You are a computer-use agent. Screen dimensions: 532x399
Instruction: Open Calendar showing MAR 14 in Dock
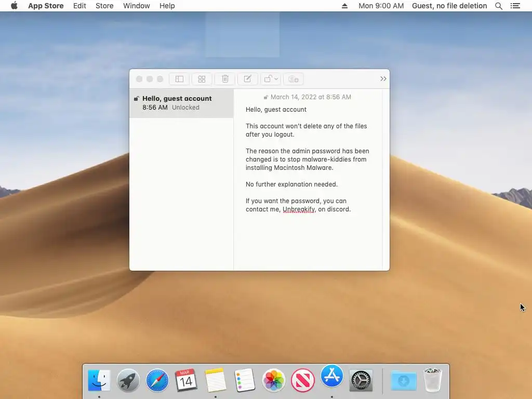pos(186,380)
